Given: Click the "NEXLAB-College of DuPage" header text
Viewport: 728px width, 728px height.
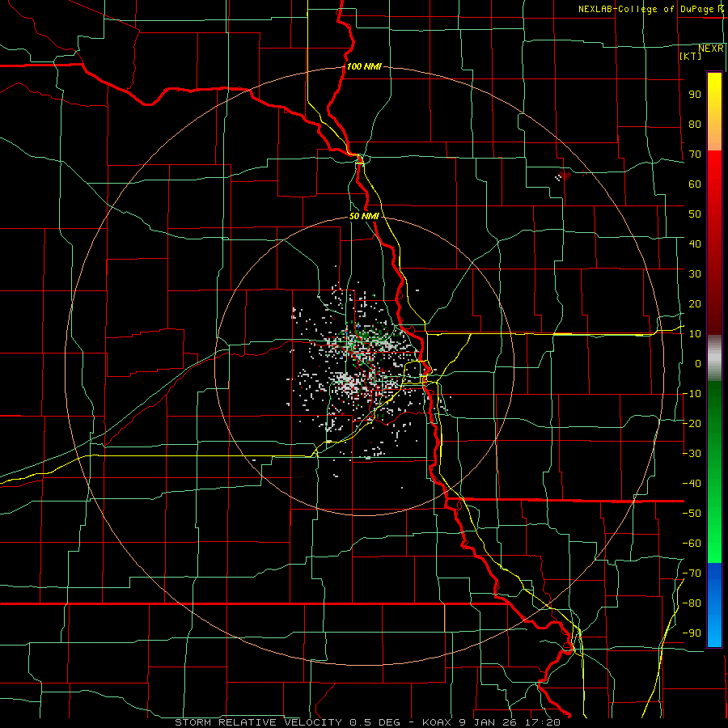Looking at the screenshot, I should coord(645,9).
